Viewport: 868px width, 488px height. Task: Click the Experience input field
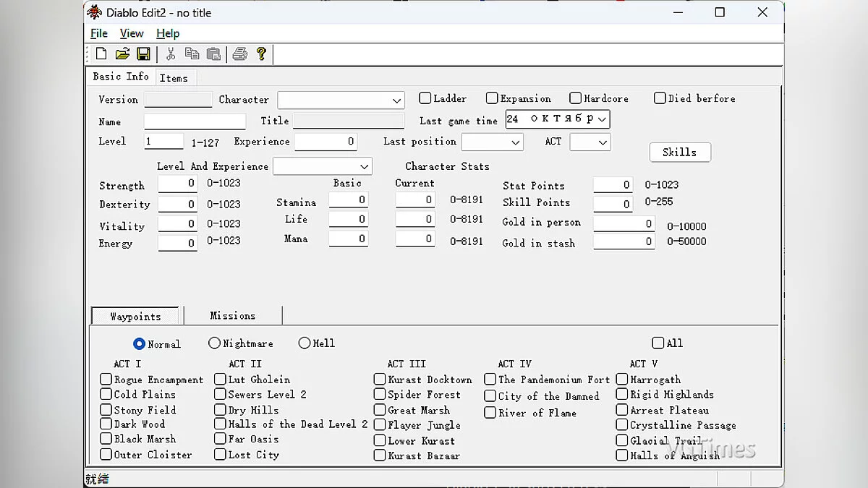click(326, 142)
